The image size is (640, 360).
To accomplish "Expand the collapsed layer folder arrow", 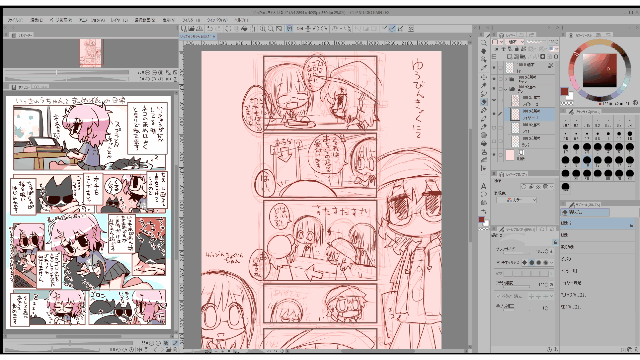I will point(507,78).
